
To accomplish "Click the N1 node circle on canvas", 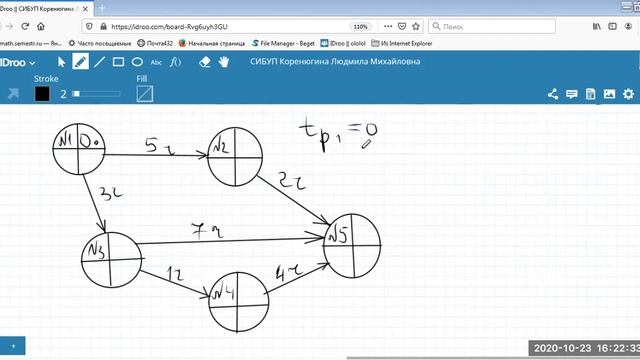I will click(x=79, y=149).
